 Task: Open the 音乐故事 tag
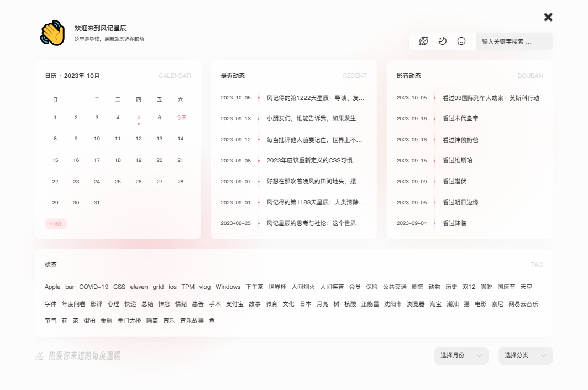tap(192, 320)
